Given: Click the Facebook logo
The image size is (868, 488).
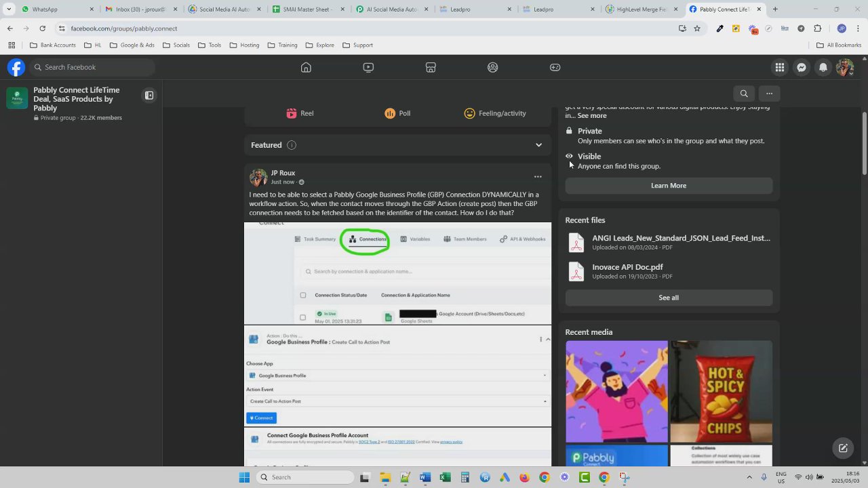Looking at the screenshot, I should tap(16, 67).
